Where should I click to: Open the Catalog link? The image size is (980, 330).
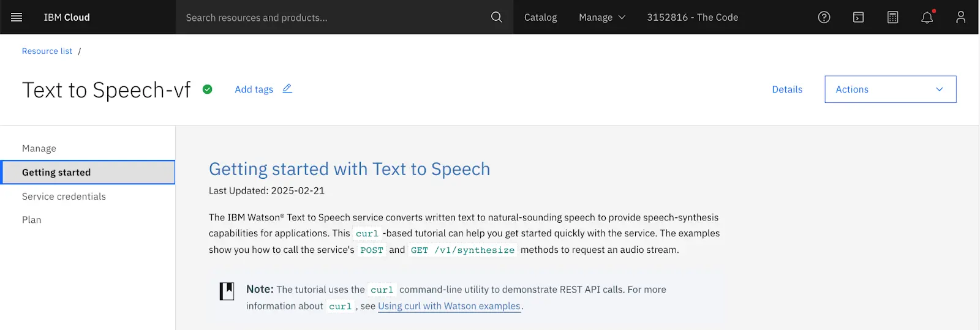pyautogui.click(x=541, y=17)
